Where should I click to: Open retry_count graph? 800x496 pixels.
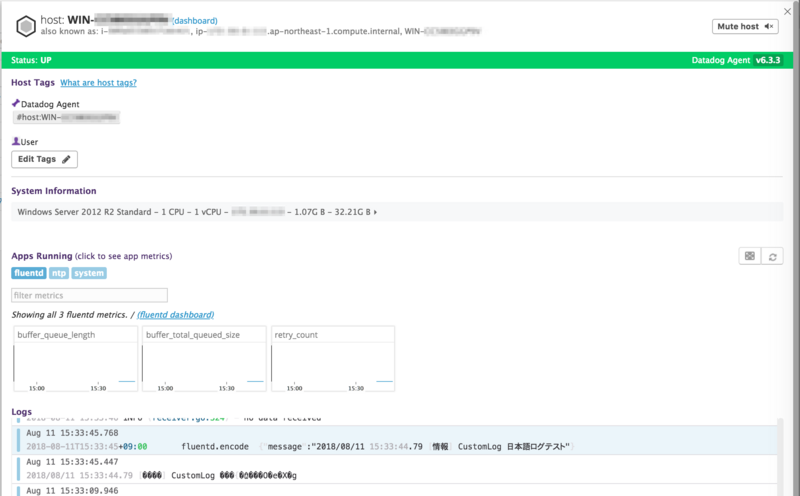click(x=333, y=359)
